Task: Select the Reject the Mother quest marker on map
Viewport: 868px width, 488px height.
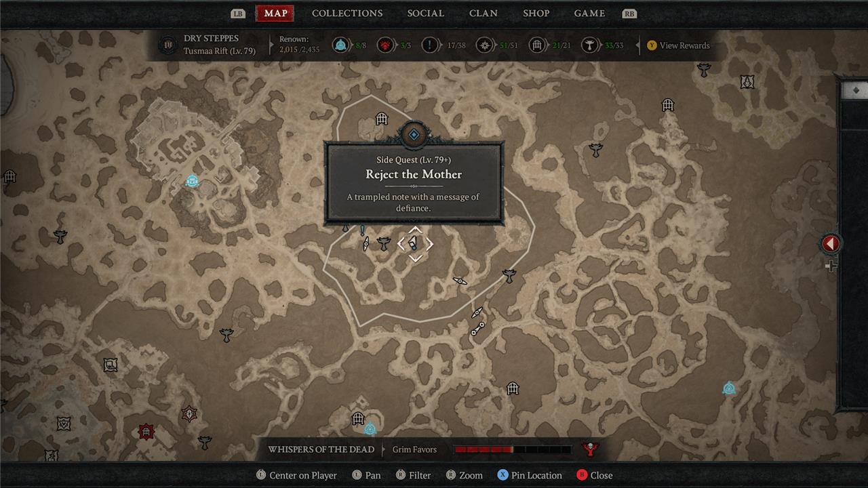Action: point(414,243)
